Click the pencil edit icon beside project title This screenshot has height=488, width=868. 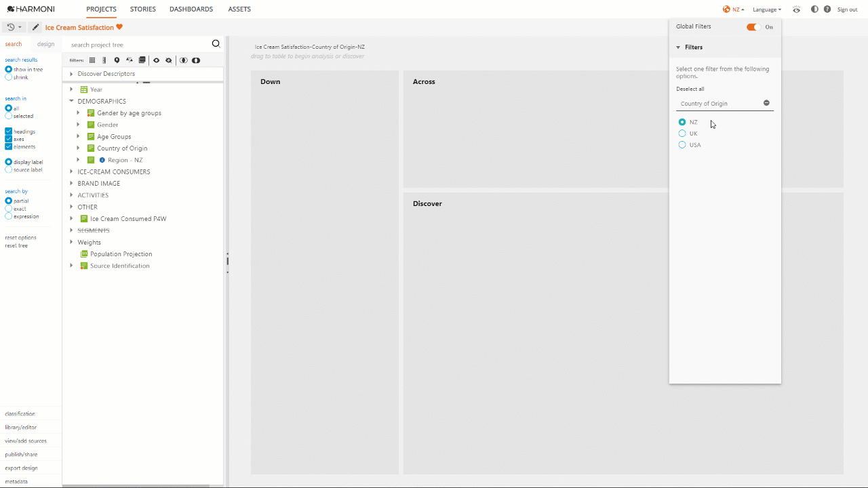pyautogui.click(x=36, y=28)
